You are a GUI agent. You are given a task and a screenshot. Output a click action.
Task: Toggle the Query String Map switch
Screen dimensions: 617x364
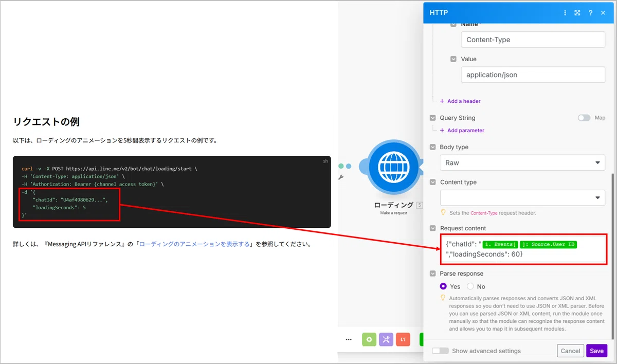pyautogui.click(x=584, y=118)
